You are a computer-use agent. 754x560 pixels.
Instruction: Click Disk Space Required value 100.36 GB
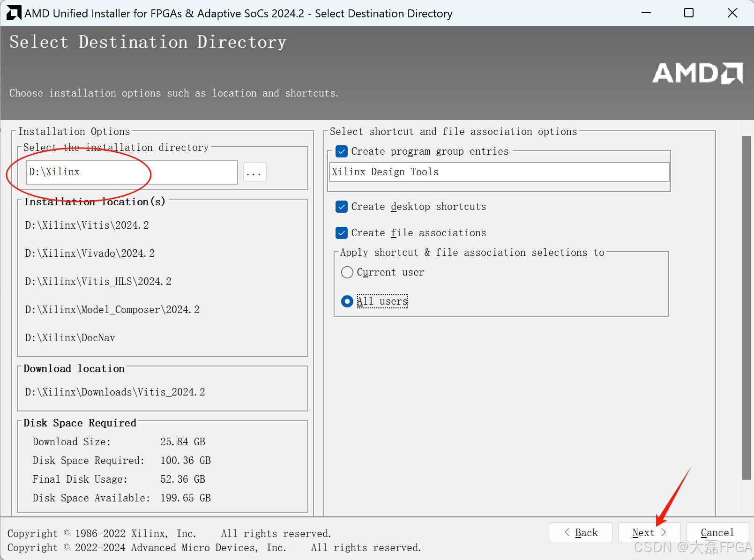[186, 461]
